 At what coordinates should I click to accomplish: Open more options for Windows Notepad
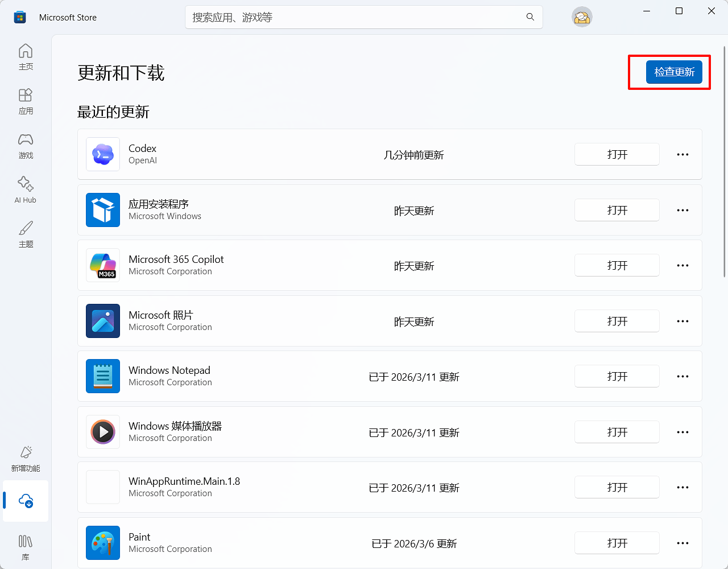click(x=682, y=376)
